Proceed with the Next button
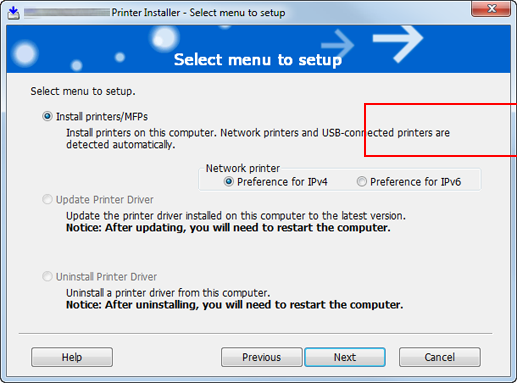This screenshot has width=517, height=383. (345, 357)
